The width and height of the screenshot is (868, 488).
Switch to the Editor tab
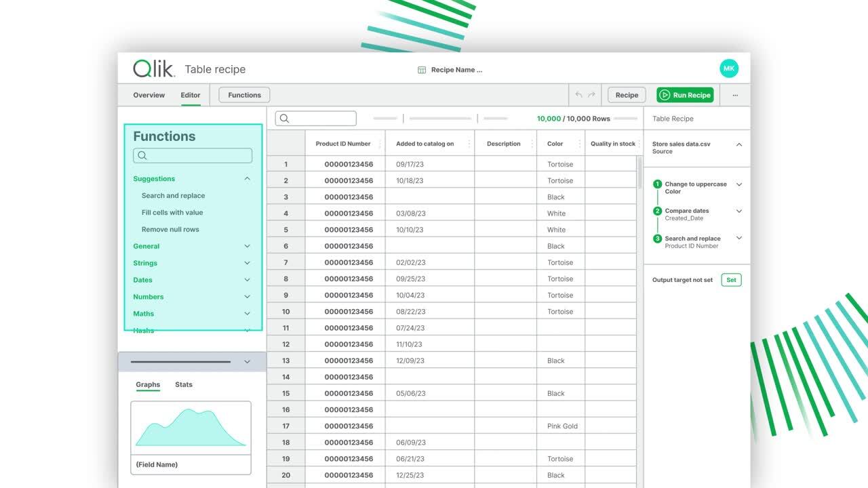click(x=191, y=95)
